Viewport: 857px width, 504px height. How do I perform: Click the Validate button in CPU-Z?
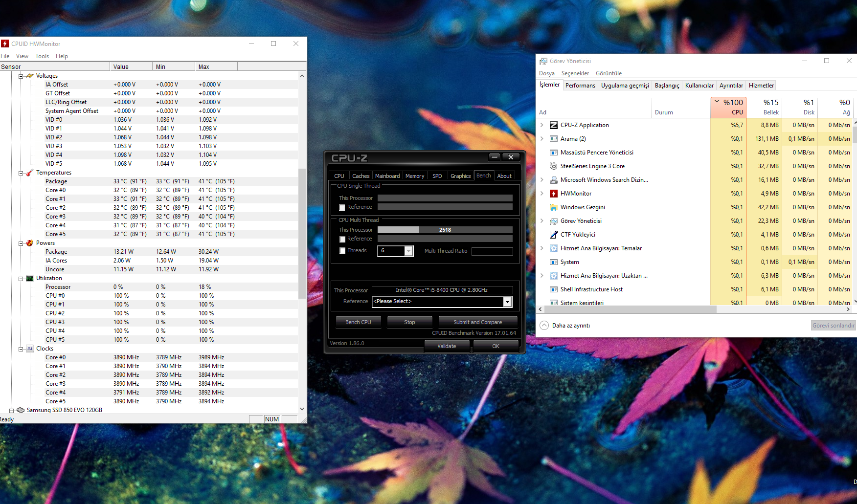(447, 346)
